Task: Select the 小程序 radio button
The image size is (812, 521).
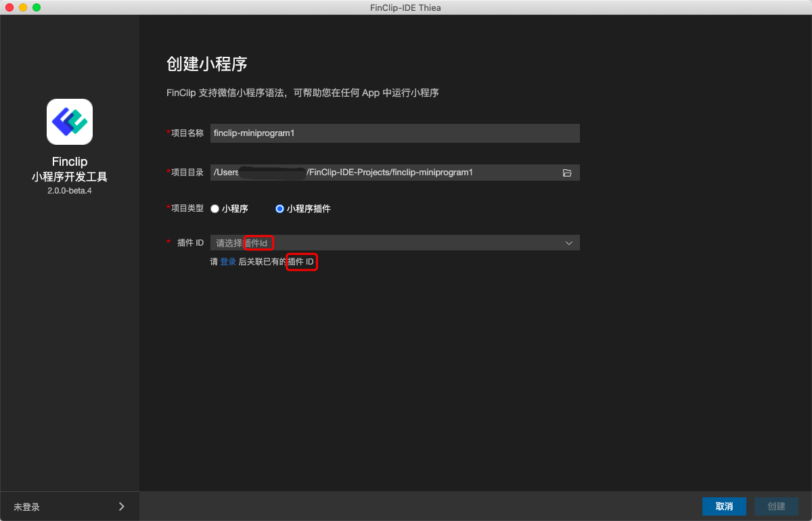Action: (215, 209)
